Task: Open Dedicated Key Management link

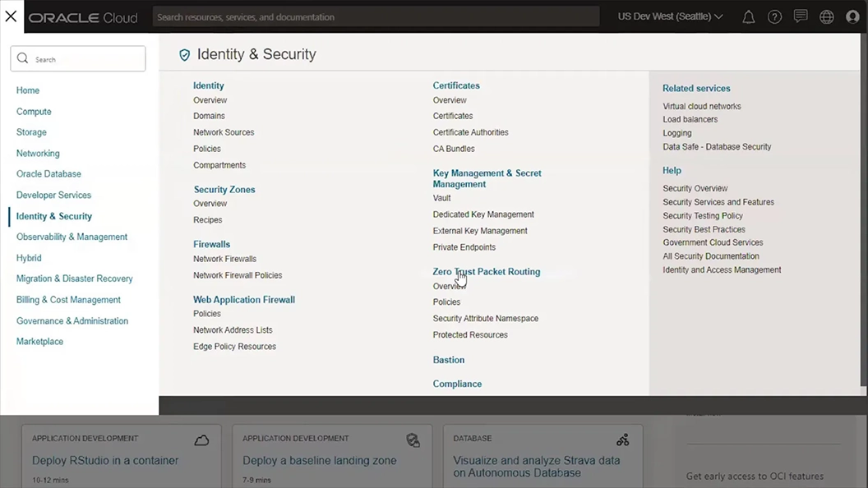Action: [483, 214]
